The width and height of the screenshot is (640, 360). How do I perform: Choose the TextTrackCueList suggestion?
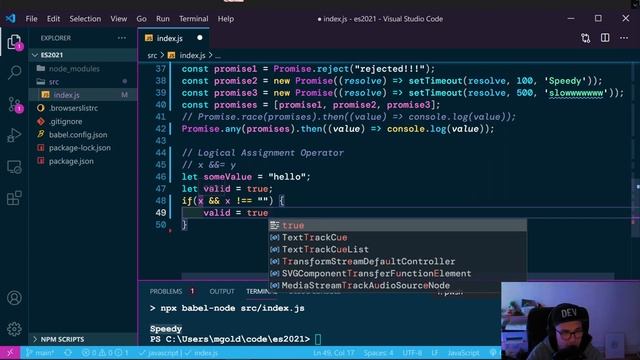pyautogui.click(x=397, y=249)
